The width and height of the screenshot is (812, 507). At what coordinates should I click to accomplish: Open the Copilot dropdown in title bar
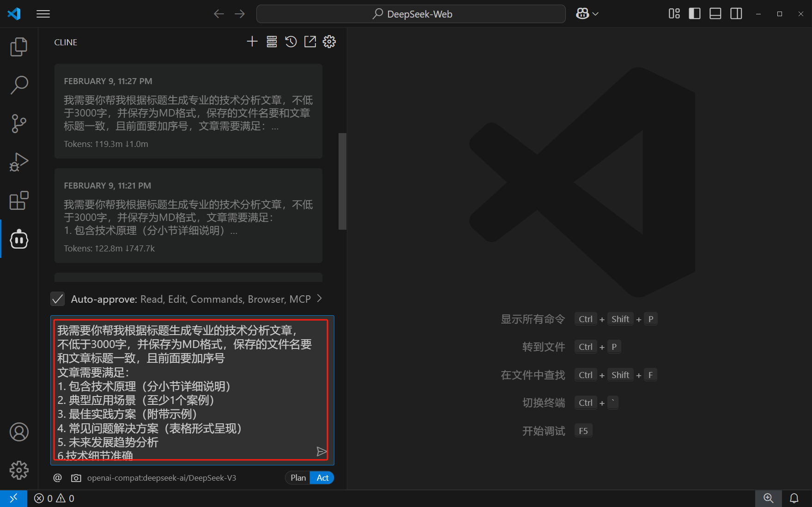point(587,13)
